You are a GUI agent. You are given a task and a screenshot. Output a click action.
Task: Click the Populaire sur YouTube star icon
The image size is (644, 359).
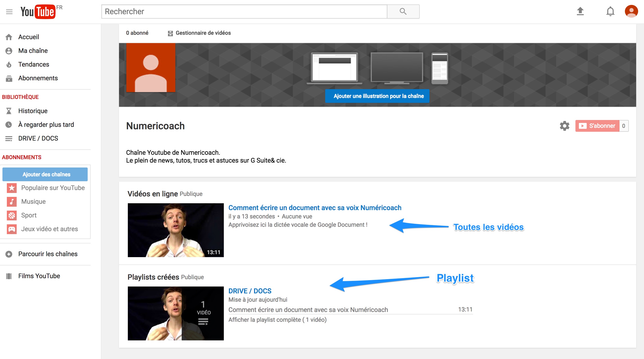[12, 188]
